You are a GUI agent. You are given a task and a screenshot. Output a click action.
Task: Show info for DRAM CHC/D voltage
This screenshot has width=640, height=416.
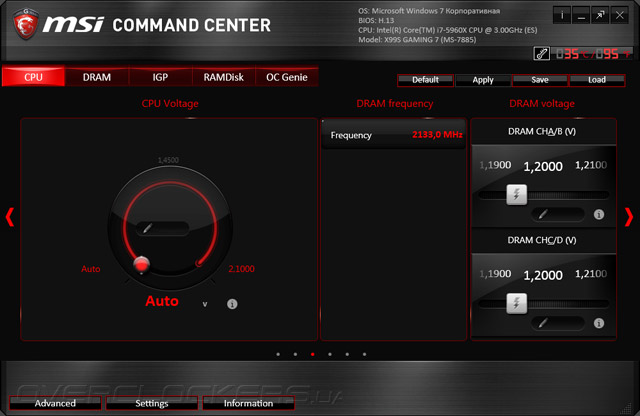(x=599, y=323)
